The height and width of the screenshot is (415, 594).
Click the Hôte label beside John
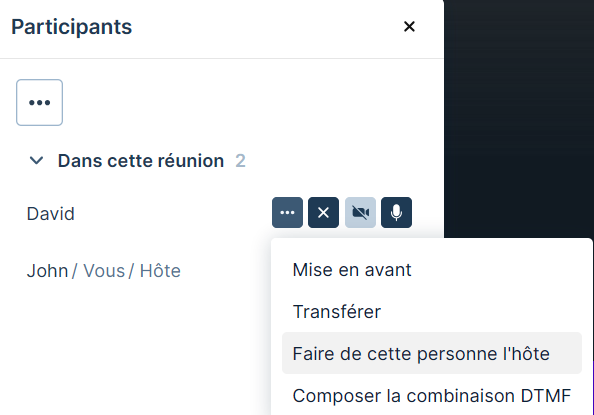tap(160, 271)
